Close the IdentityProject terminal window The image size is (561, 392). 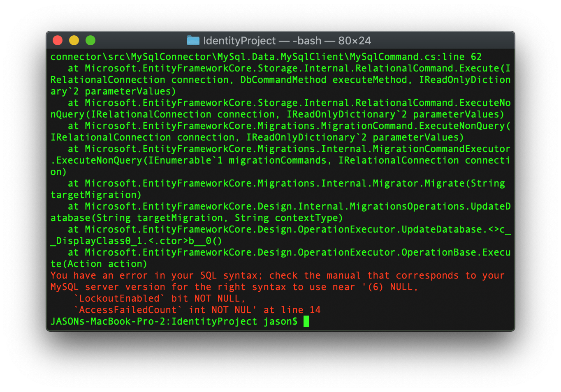[x=58, y=40]
